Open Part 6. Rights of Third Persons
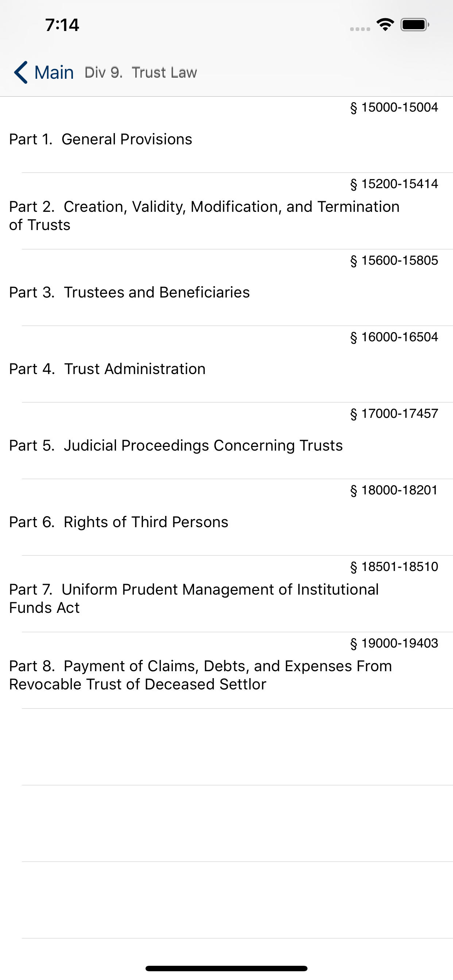The width and height of the screenshot is (453, 980). tap(119, 522)
